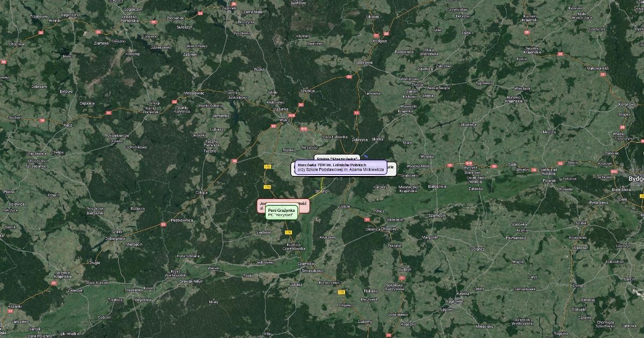Click the Mirosławiec town label
644x338 pixels.
pyautogui.click(x=194, y=92)
